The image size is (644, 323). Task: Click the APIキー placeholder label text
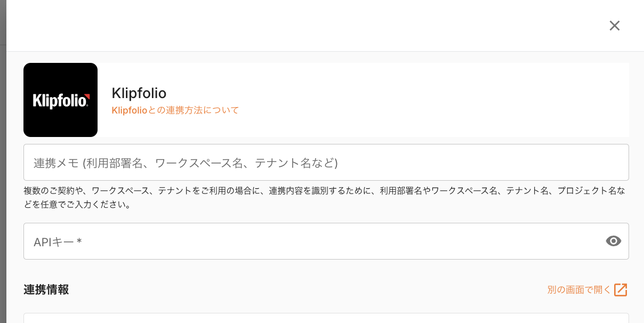tap(53, 242)
